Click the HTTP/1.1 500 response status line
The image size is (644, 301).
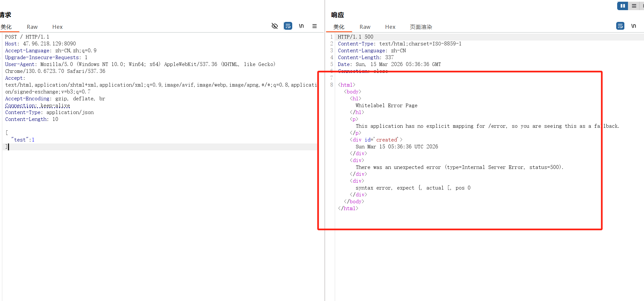coord(355,37)
